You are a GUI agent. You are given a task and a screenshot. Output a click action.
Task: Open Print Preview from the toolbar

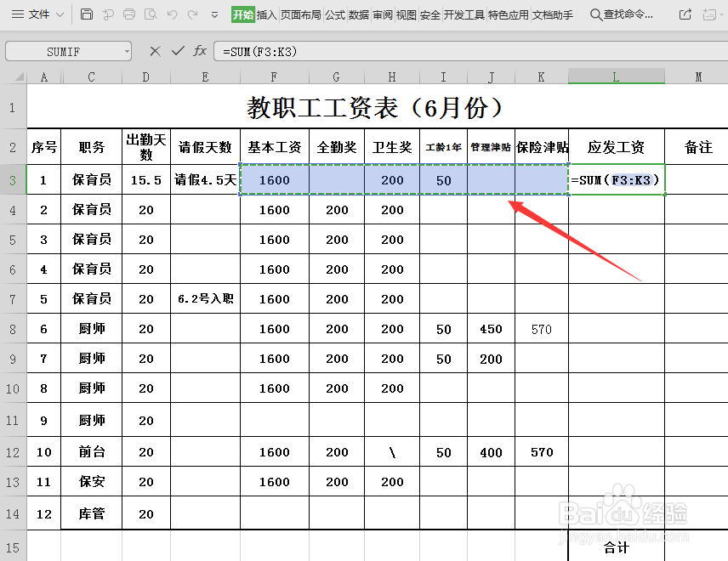coord(152,14)
